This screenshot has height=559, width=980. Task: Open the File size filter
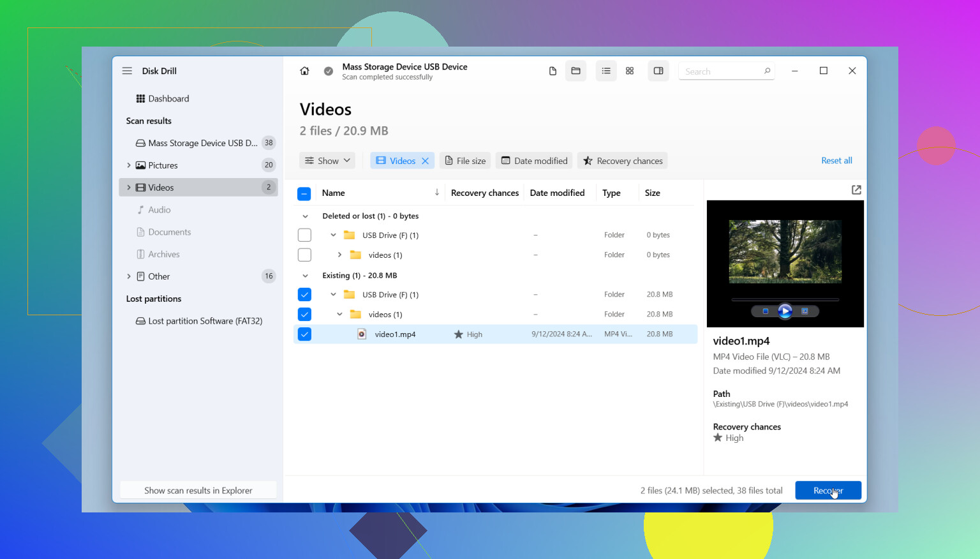click(465, 161)
